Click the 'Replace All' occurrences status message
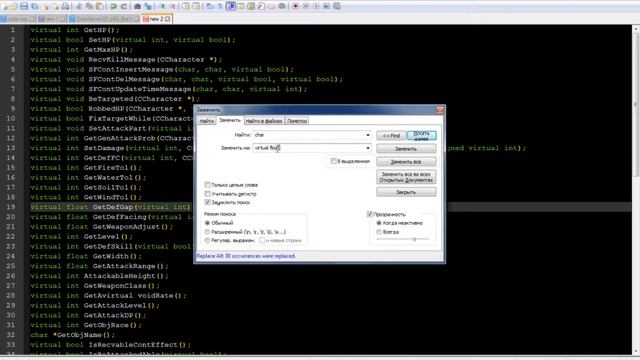Viewport: 640px width, 360px height. 246,256
